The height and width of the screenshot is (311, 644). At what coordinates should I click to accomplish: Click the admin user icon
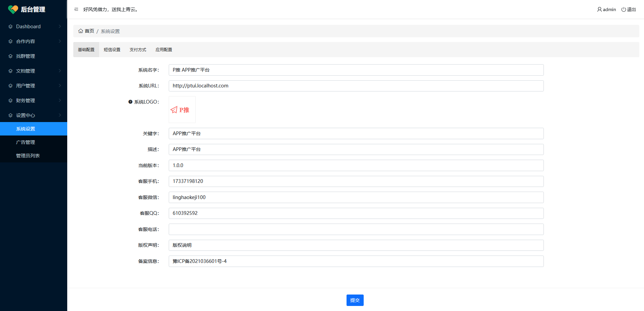599,9
